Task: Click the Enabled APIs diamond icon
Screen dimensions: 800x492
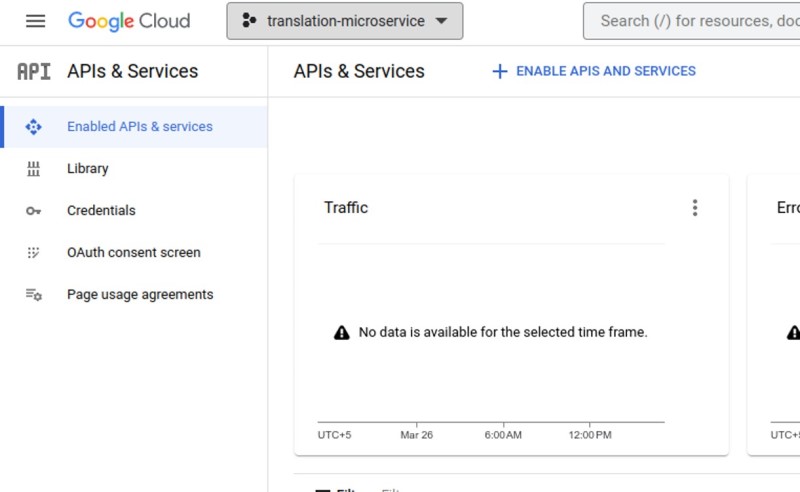Action: click(x=34, y=127)
